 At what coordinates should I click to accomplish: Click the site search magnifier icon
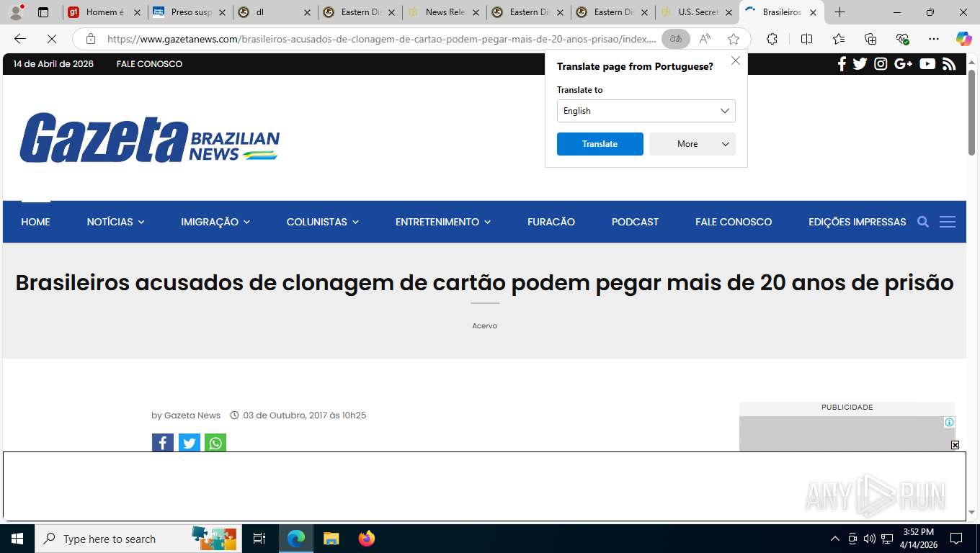tap(922, 222)
